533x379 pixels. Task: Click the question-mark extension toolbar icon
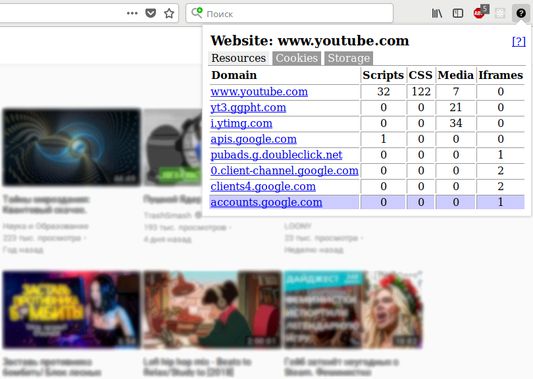coord(521,13)
